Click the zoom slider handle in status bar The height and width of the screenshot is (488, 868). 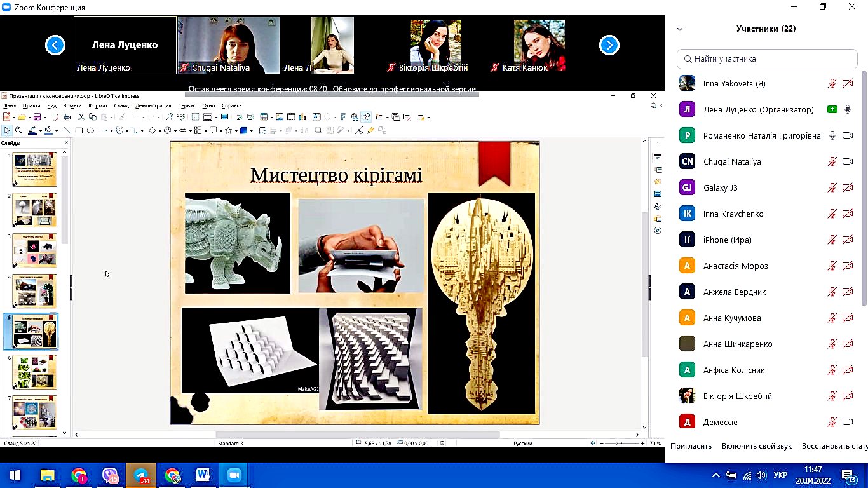[x=616, y=443]
